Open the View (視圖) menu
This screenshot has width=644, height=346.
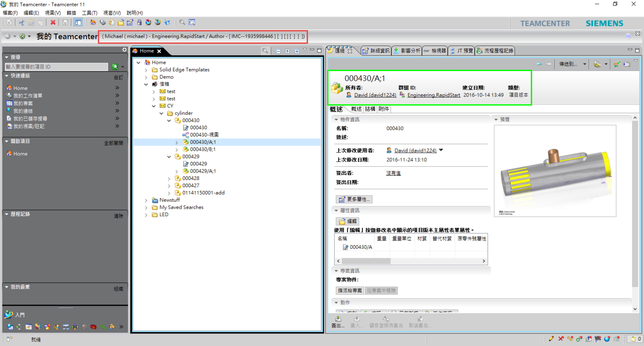[x=53, y=13]
